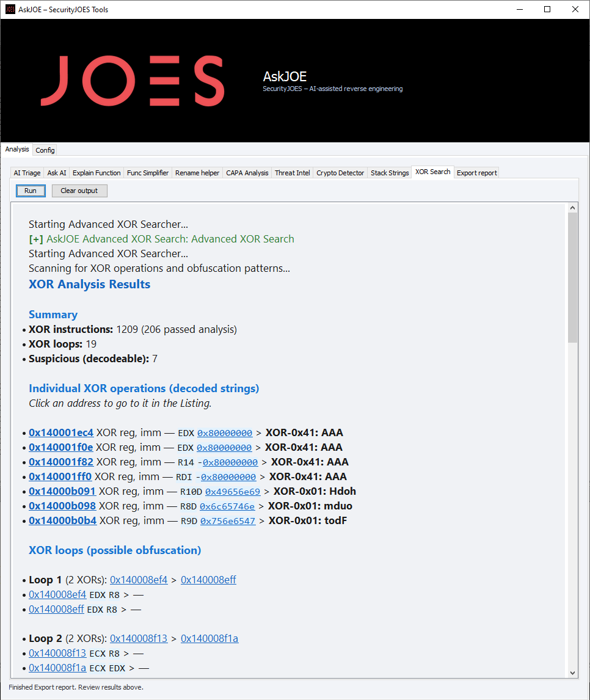The height and width of the screenshot is (700, 590).
Task: Open the CAPA Analysis tab
Action: 247,173
